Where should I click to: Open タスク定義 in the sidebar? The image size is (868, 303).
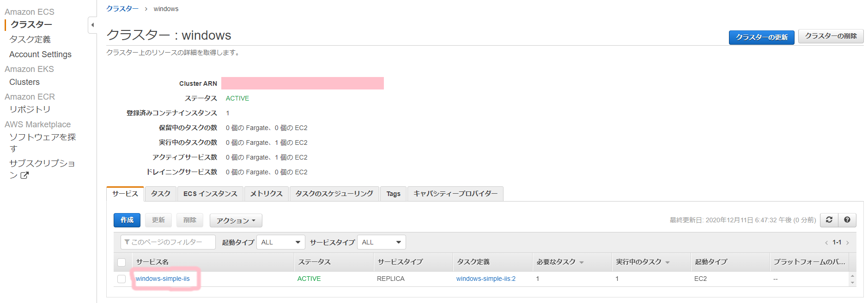tap(30, 39)
